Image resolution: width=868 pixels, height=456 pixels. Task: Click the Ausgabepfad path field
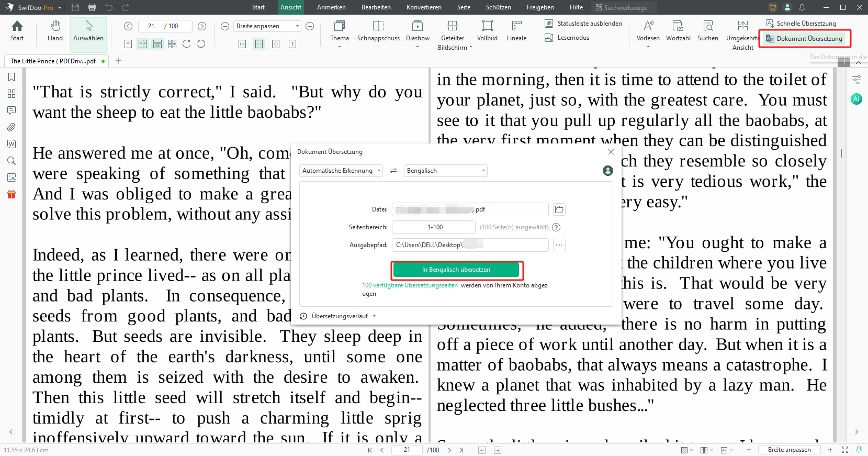(x=470, y=245)
